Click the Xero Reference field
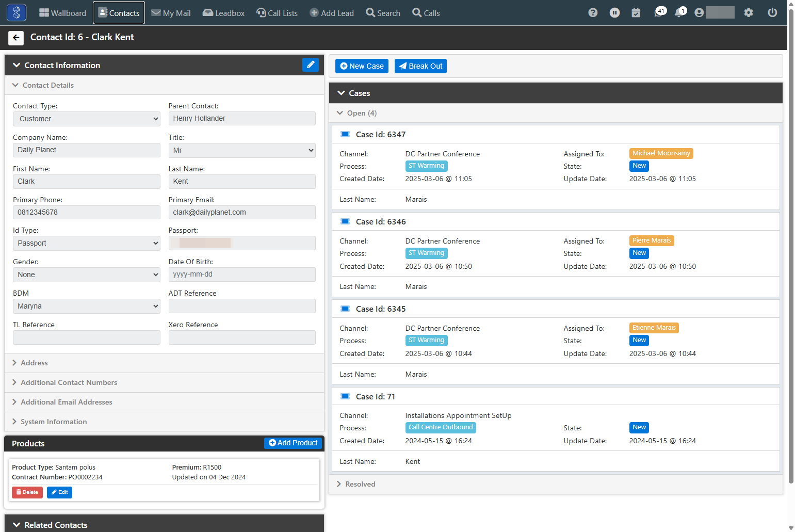Image resolution: width=795 pixels, height=532 pixels. click(242, 337)
